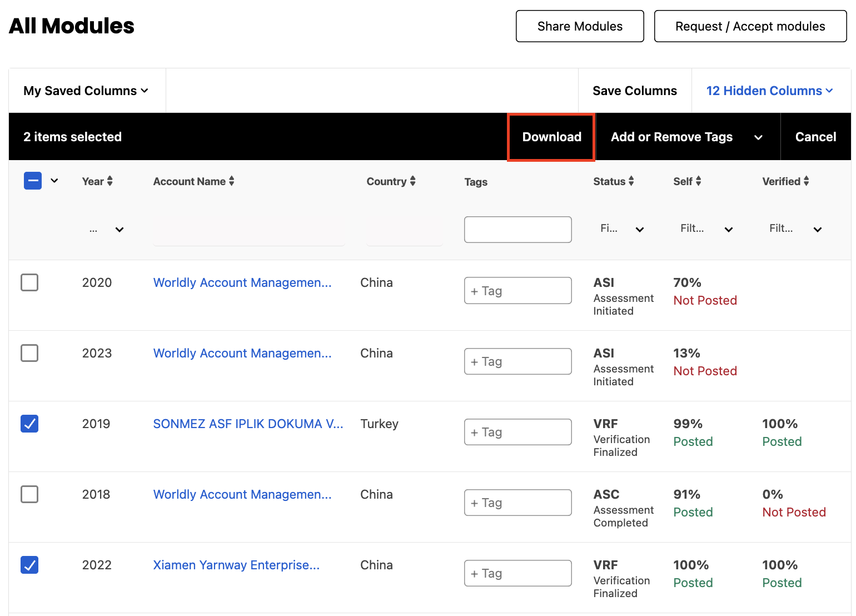Sort modules by Status column arrows
This screenshot has height=616, width=856.
pos(631,181)
